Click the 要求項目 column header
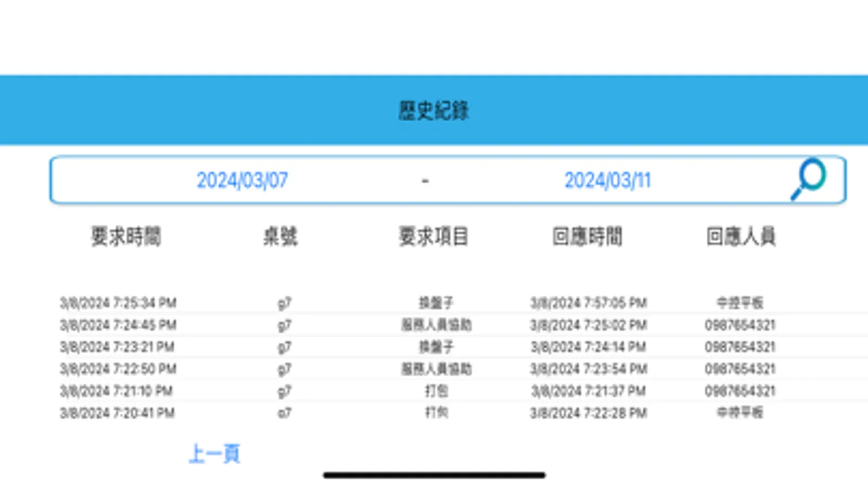The height and width of the screenshot is (489, 868). point(434,237)
